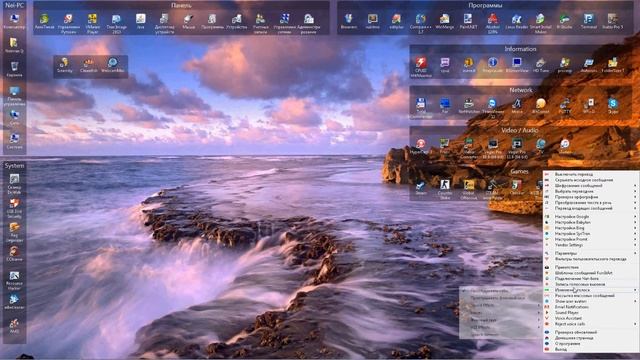Open Изменение голоса menu entry
640x360 pixels.
(591, 290)
